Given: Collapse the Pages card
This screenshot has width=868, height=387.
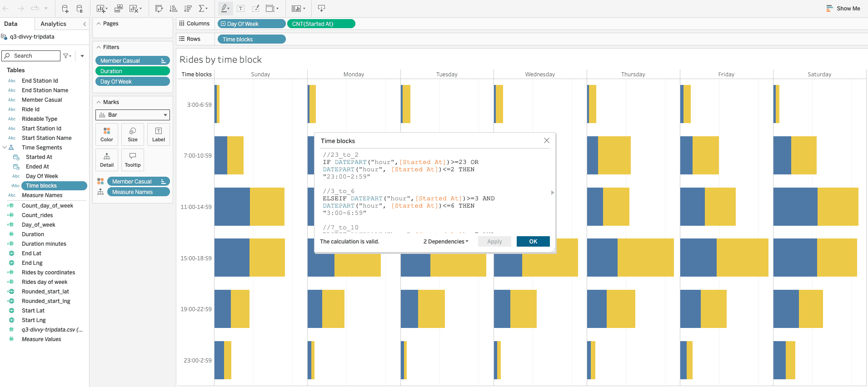Looking at the screenshot, I should [x=99, y=24].
